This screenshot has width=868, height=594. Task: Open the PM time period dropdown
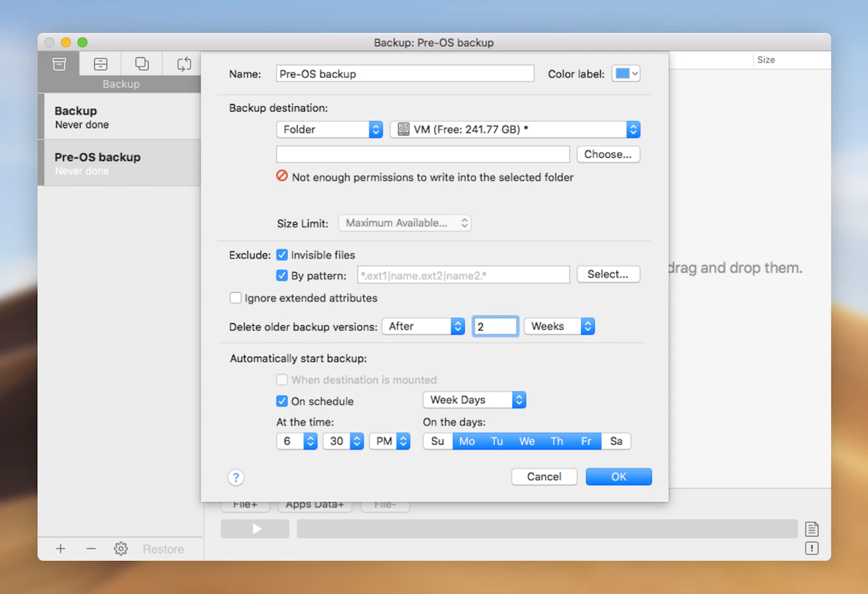pyautogui.click(x=390, y=441)
